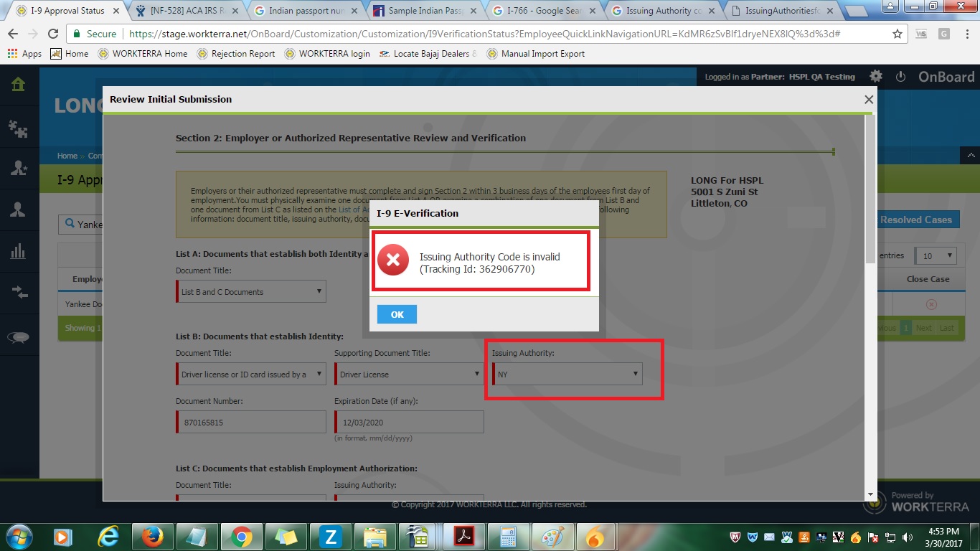Screen dimensions: 980x551
Task: Open Firefox from the Windows taskbar
Action: coord(152,536)
